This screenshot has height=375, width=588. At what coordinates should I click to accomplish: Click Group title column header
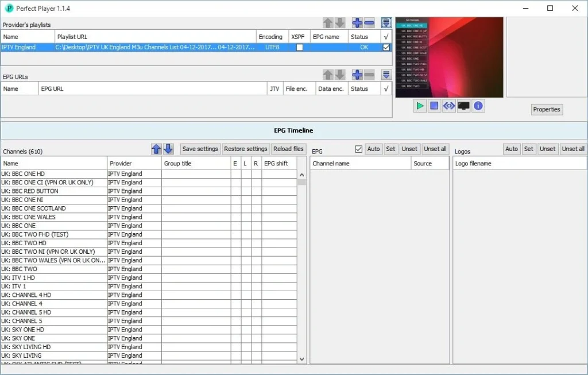click(196, 164)
